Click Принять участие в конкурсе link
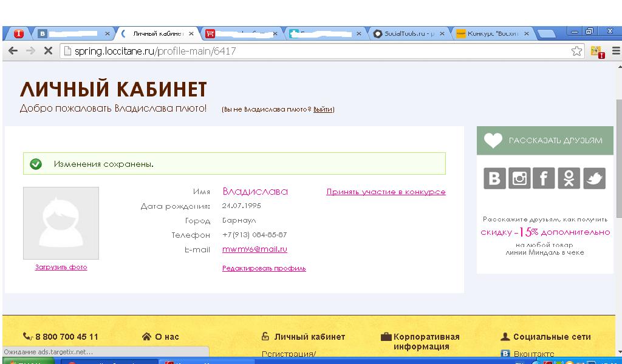Viewport: 622px width, 364px height. coord(386,192)
